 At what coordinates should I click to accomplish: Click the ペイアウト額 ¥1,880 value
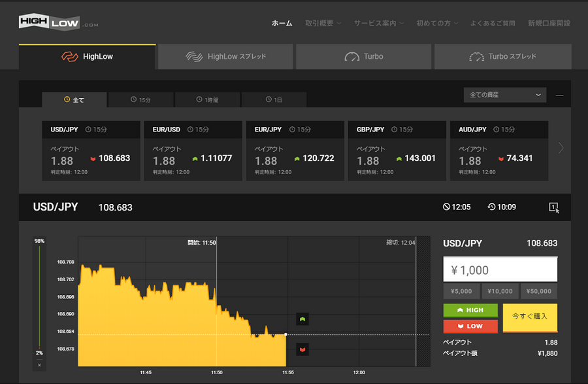(x=547, y=353)
